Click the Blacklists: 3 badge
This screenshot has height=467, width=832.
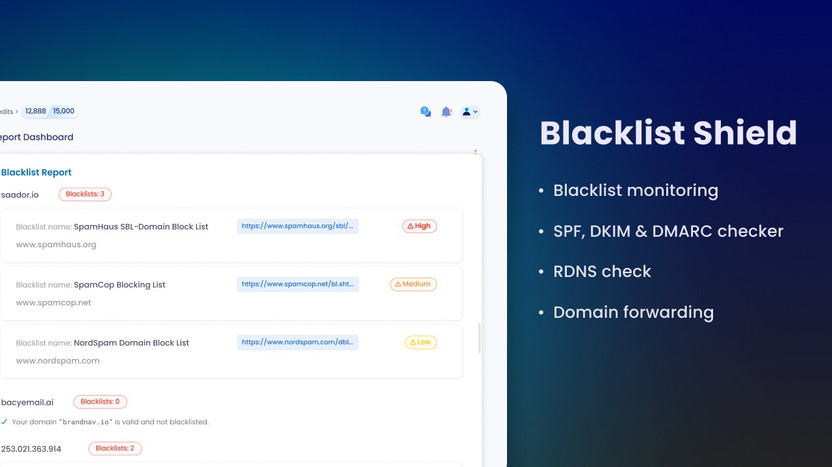pyautogui.click(x=85, y=194)
